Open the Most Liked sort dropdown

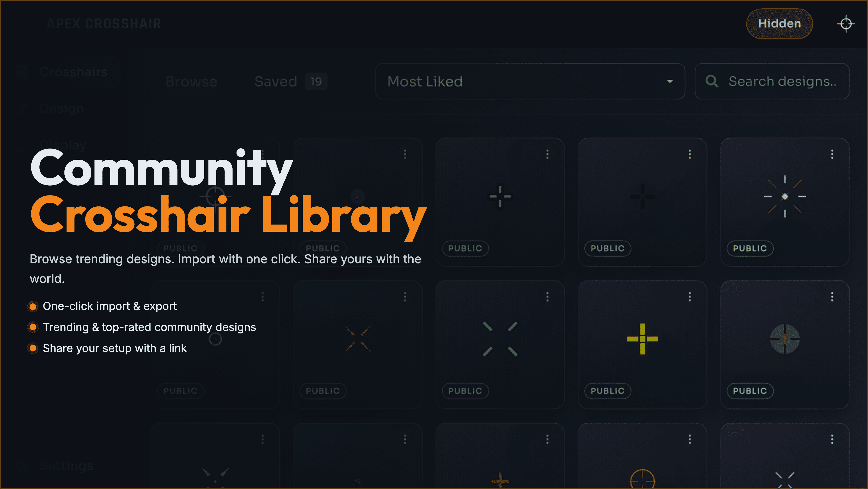click(530, 81)
